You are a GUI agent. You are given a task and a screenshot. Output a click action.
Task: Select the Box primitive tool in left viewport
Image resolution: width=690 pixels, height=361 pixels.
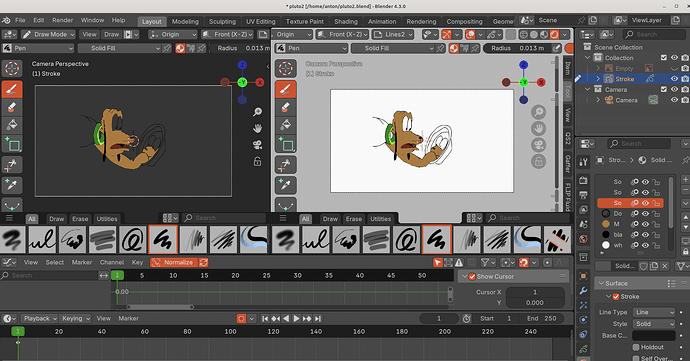(x=12, y=144)
